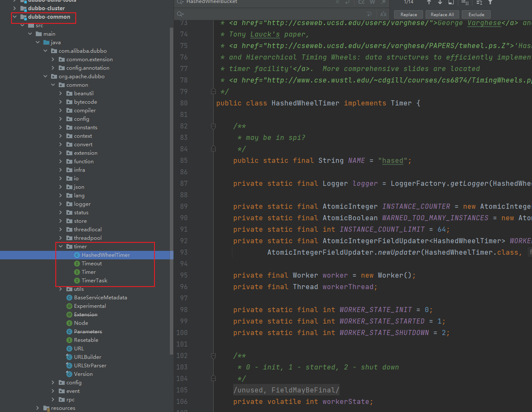Go to the next search occurrence
Viewport: 532px width, 412px height.
pyautogui.click(x=440, y=2)
